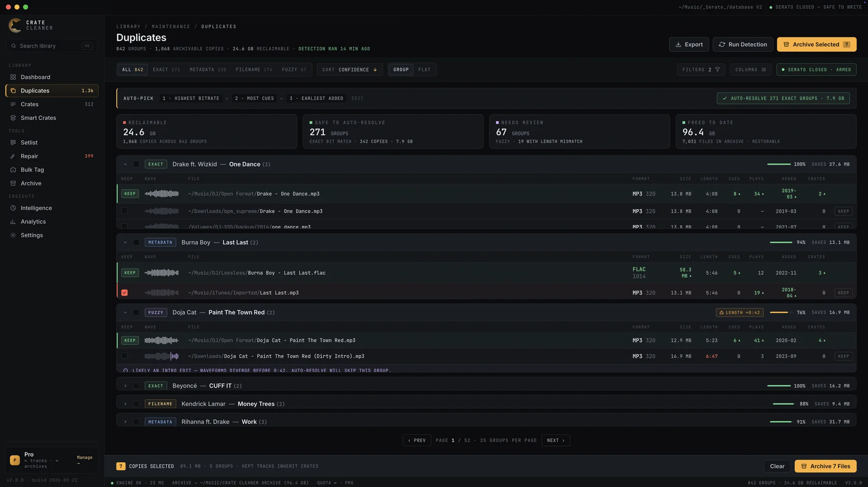Expand the Beyoncé CUFF IT group
This screenshot has height=487, width=868.
point(125,386)
